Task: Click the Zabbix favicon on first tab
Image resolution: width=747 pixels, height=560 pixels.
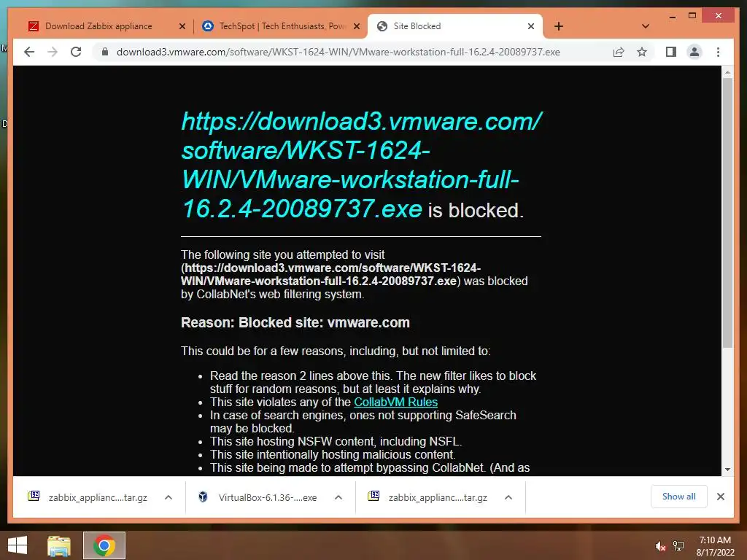Action: click(34, 26)
